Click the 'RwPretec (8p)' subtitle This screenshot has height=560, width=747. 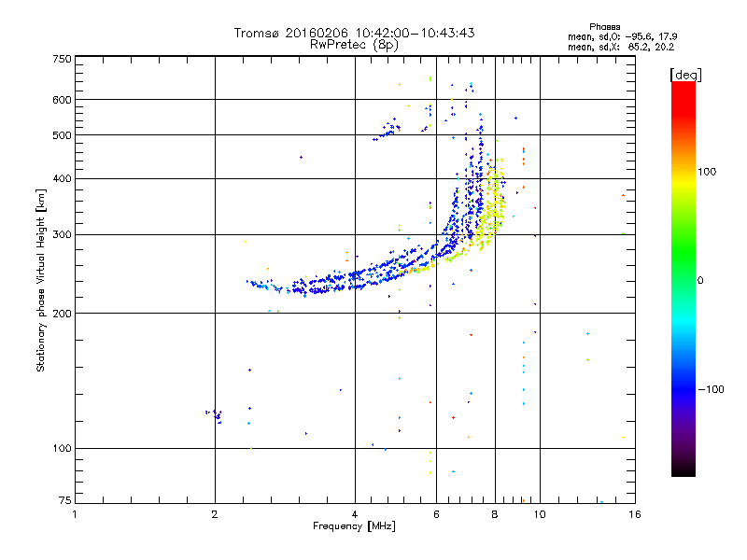pyautogui.click(x=354, y=45)
